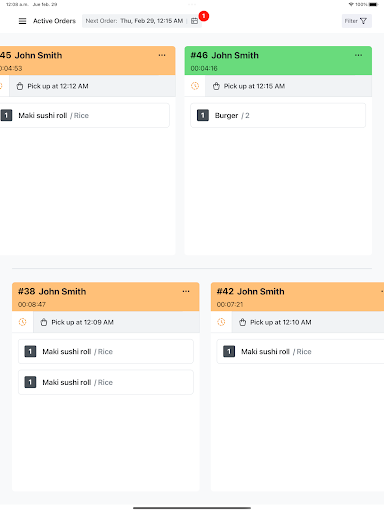This screenshot has height=512, width=384.
Task: Tap the orange #42 John Smith header
Action: pyautogui.click(x=297, y=297)
